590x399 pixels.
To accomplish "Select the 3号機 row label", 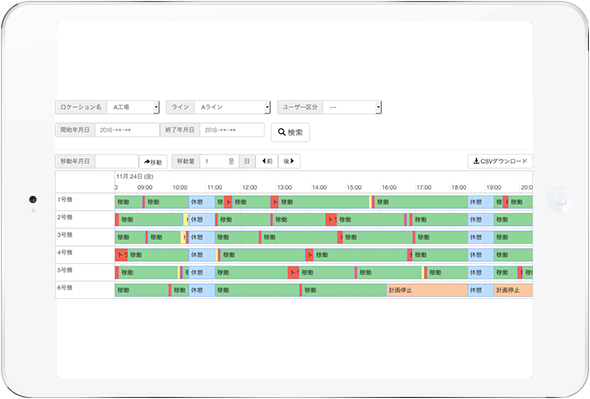I will (65, 235).
